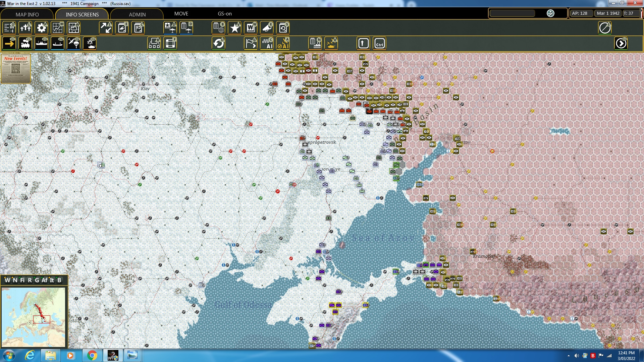Viewport: 644px width, 362px height.
Task: Click the B nation filter button
Action: click(x=59, y=280)
